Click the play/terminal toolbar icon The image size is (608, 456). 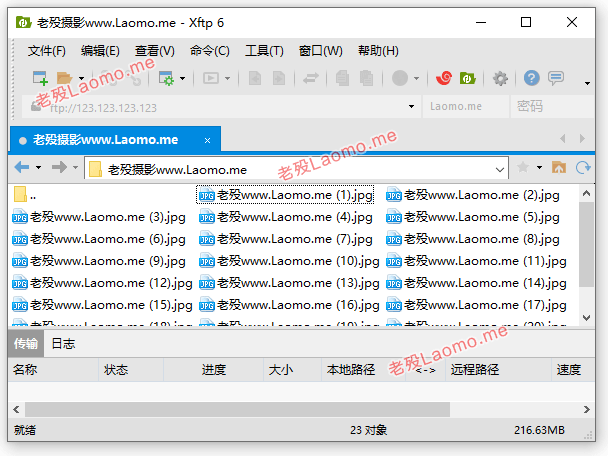pyautogui.click(x=211, y=78)
